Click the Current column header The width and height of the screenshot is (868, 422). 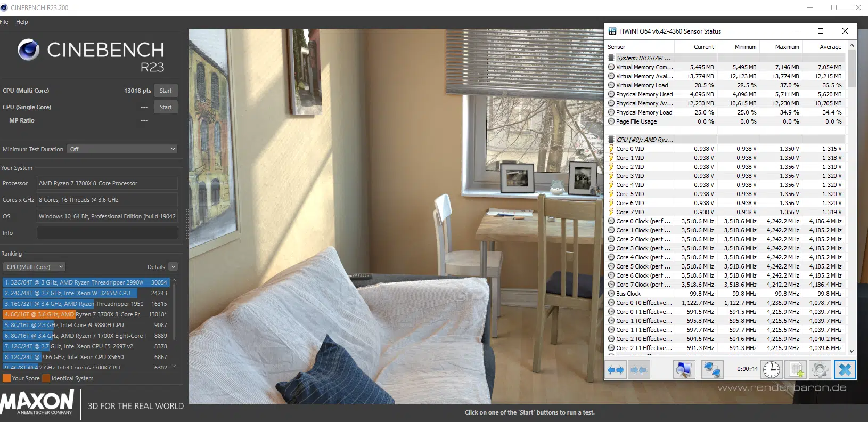(x=696, y=47)
